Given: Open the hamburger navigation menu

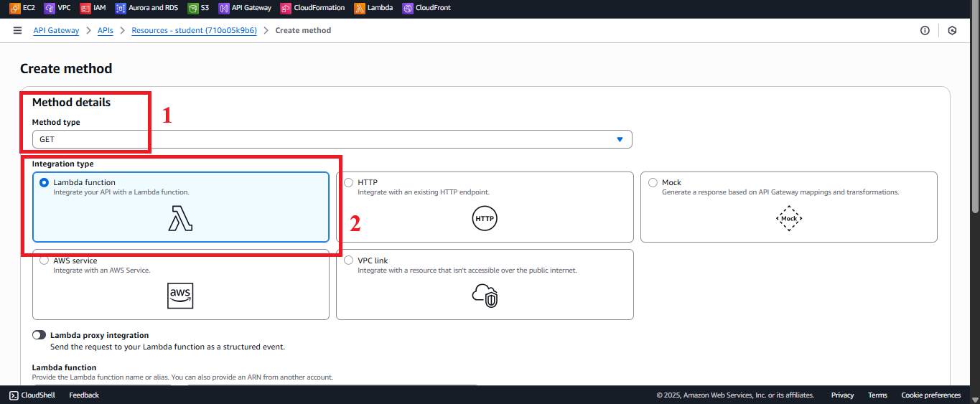Looking at the screenshot, I should (x=17, y=30).
